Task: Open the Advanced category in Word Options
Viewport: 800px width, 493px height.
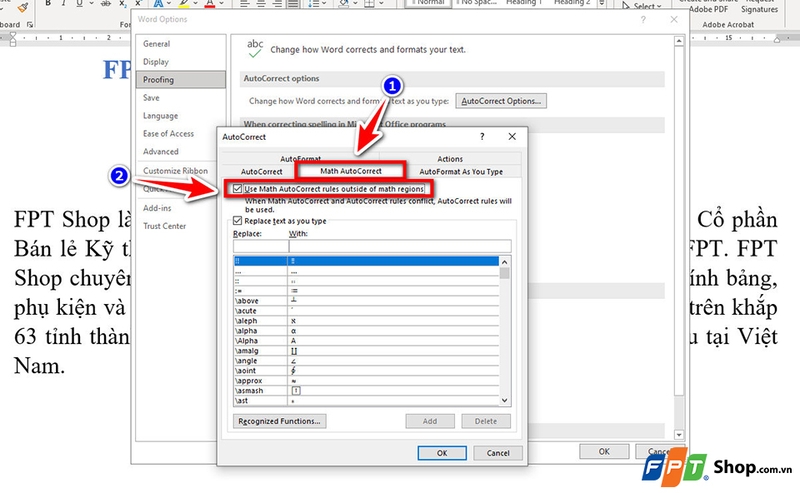Action: [x=160, y=152]
